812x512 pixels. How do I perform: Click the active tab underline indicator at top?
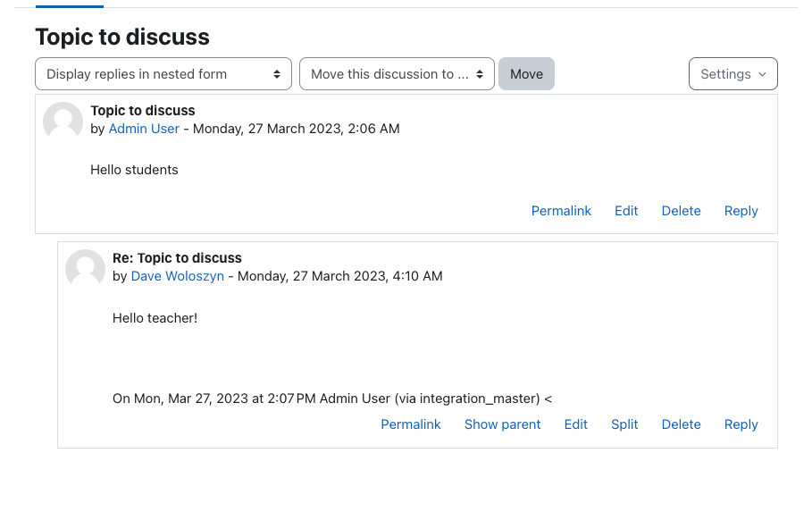70,7
